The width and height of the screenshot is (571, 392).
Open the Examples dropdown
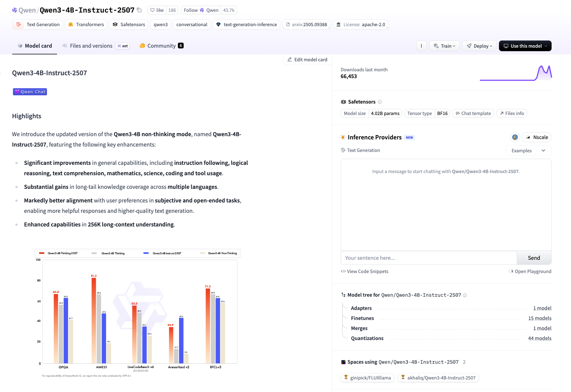pos(528,150)
